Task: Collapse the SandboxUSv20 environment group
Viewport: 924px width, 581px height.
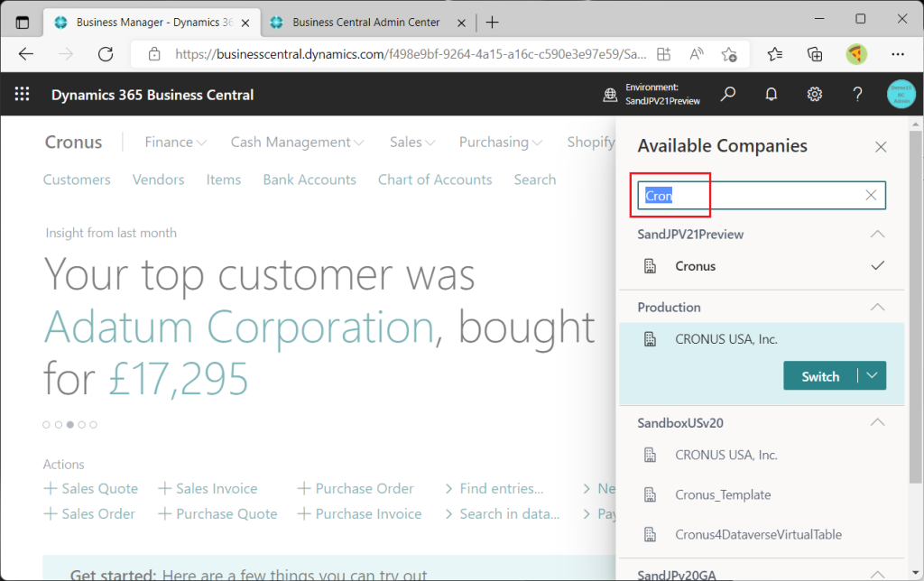Action: [877, 422]
